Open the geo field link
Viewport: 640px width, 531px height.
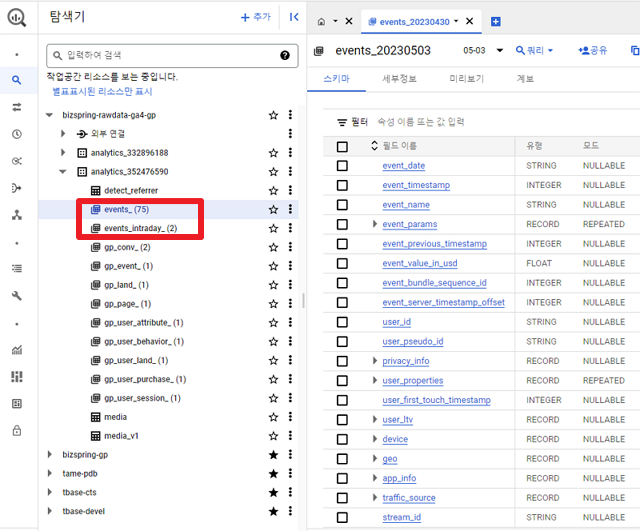coord(390,459)
